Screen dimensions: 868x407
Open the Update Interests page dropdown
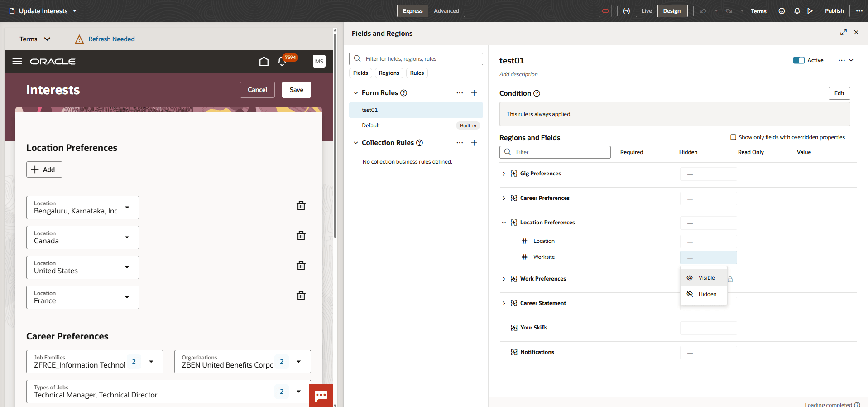coord(43,11)
